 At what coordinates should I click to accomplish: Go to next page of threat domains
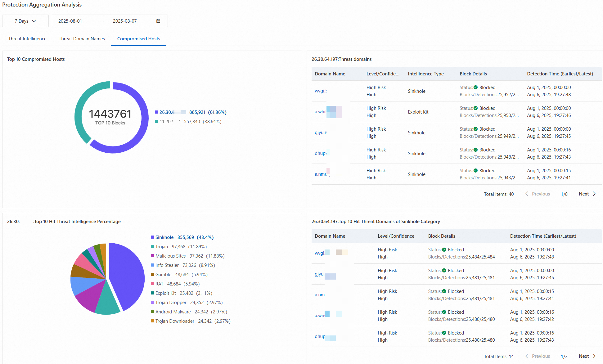coord(587,194)
